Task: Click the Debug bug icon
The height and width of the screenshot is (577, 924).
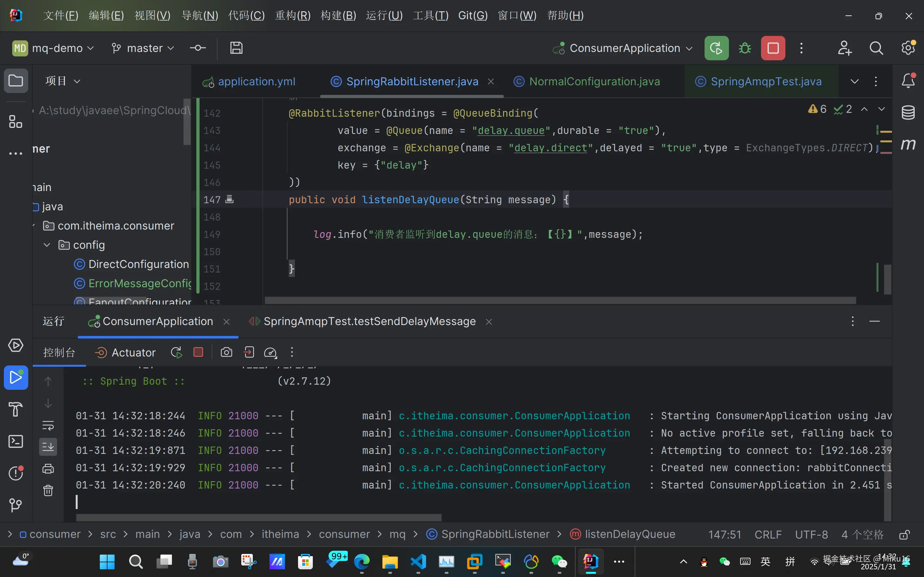Action: (x=745, y=48)
